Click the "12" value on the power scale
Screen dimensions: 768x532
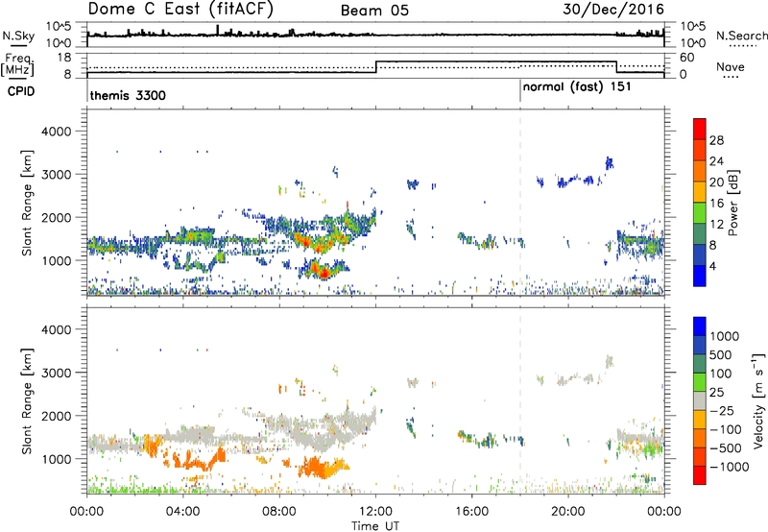tap(716, 225)
